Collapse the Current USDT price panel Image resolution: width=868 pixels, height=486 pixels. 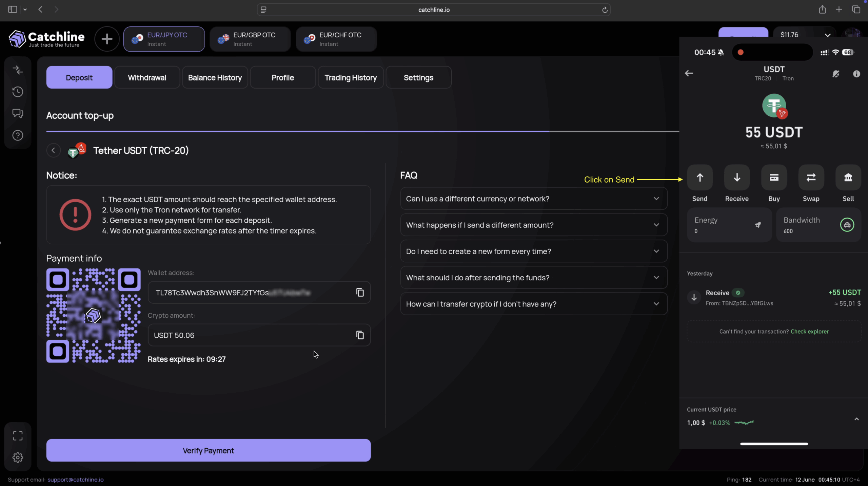[856, 419]
